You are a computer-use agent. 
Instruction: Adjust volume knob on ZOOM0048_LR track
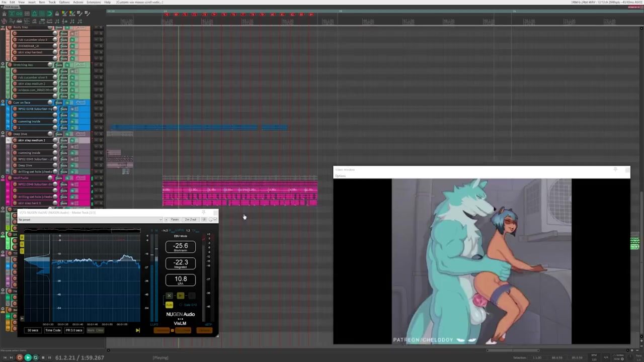(55, 46)
